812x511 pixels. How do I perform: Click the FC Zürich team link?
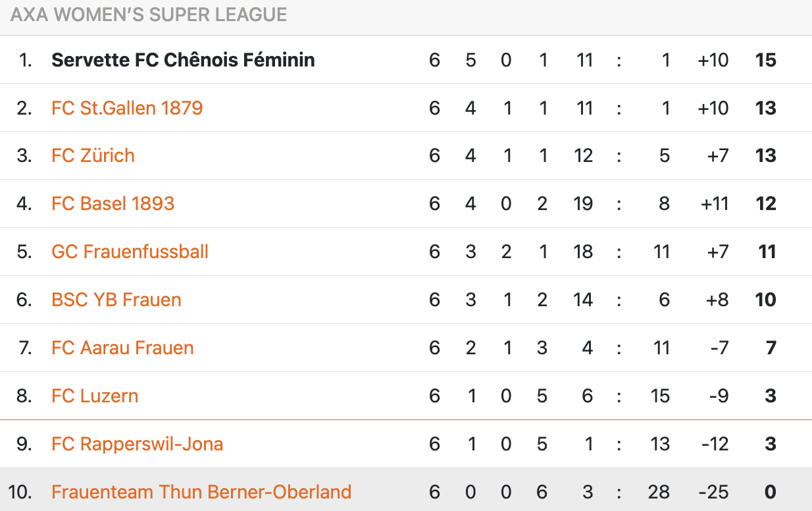[x=93, y=156]
